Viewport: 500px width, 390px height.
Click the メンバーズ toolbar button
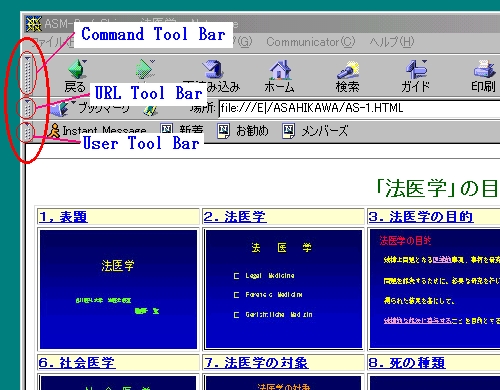click(315, 130)
